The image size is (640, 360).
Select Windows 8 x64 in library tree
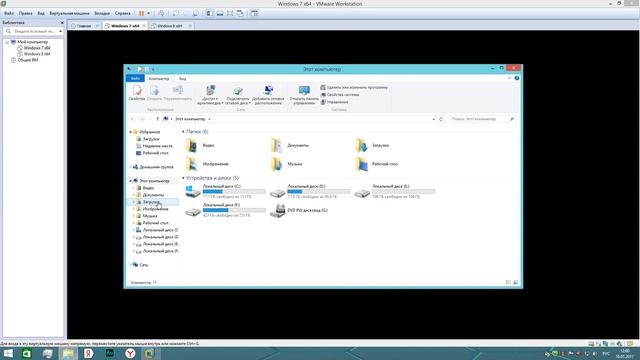click(x=37, y=54)
